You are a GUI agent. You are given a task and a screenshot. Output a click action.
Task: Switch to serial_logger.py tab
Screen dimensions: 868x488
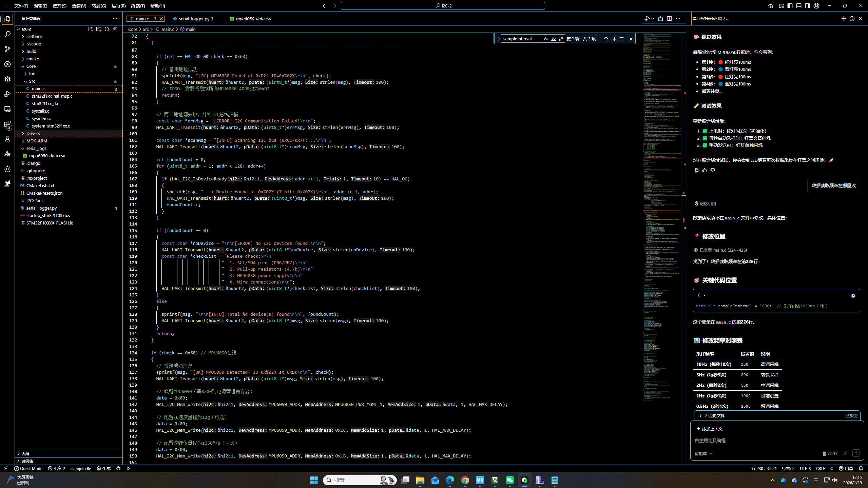(x=194, y=19)
